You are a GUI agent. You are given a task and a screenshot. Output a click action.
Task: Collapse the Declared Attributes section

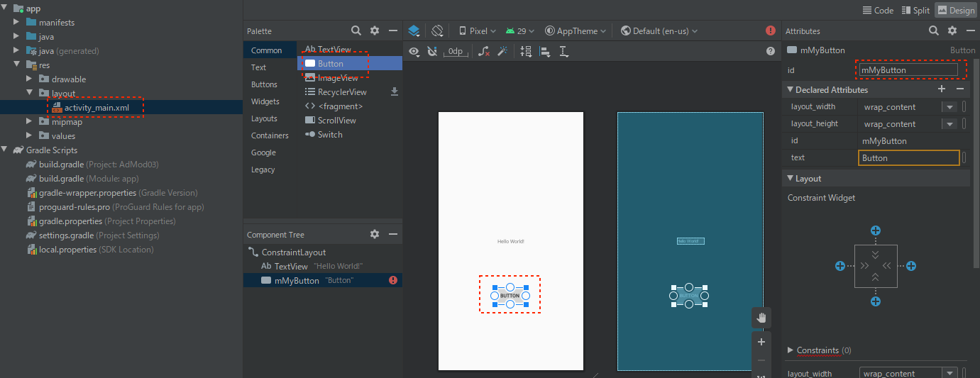coord(791,89)
